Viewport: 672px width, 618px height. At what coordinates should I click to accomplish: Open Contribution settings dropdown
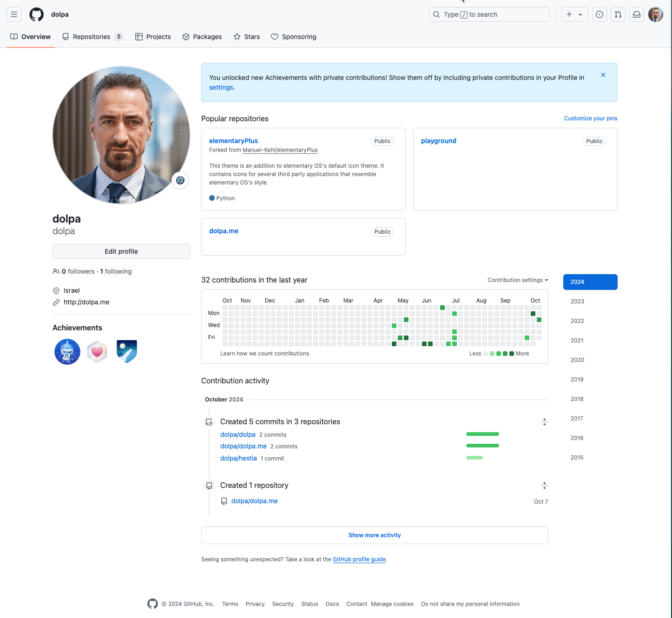[x=518, y=280]
